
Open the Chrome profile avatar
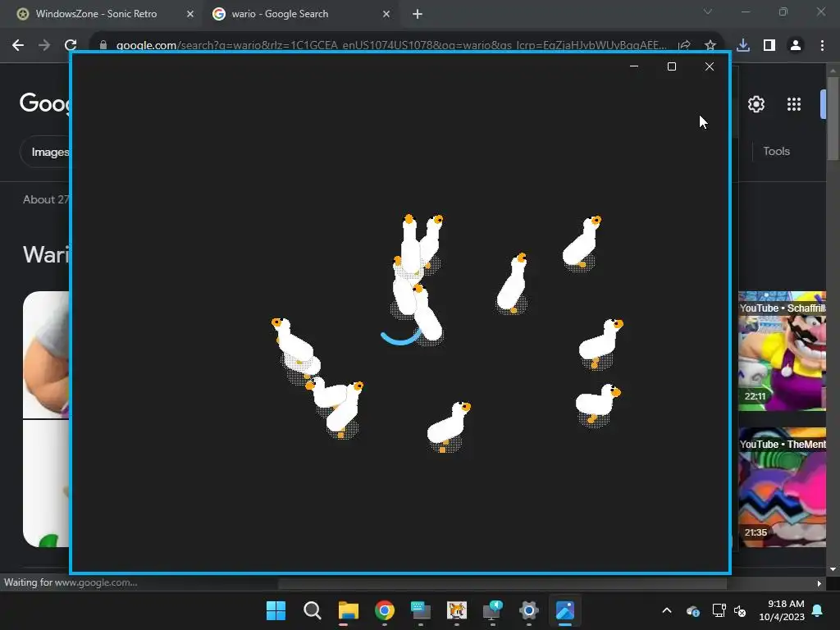796,46
